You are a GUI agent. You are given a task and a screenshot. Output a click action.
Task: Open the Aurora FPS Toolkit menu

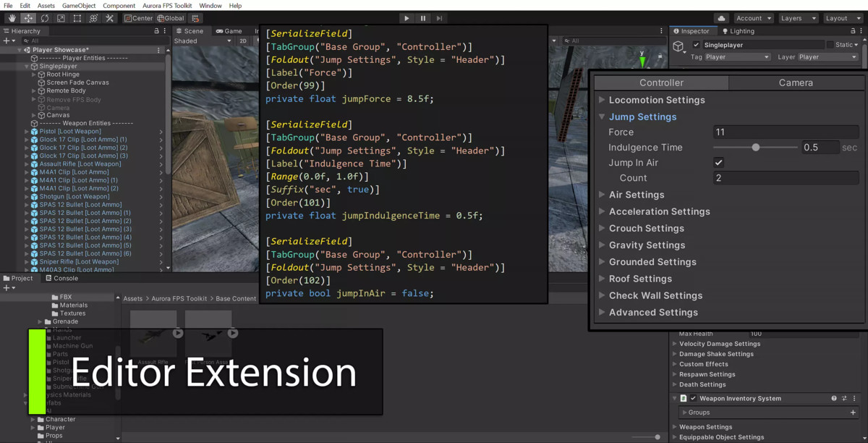tap(167, 5)
